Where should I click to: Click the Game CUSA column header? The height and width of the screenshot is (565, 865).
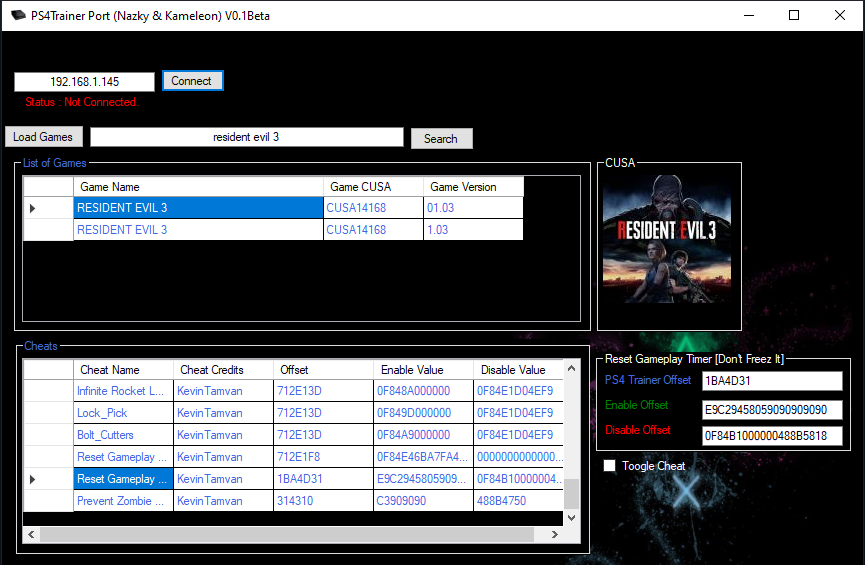tap(373, 187)
